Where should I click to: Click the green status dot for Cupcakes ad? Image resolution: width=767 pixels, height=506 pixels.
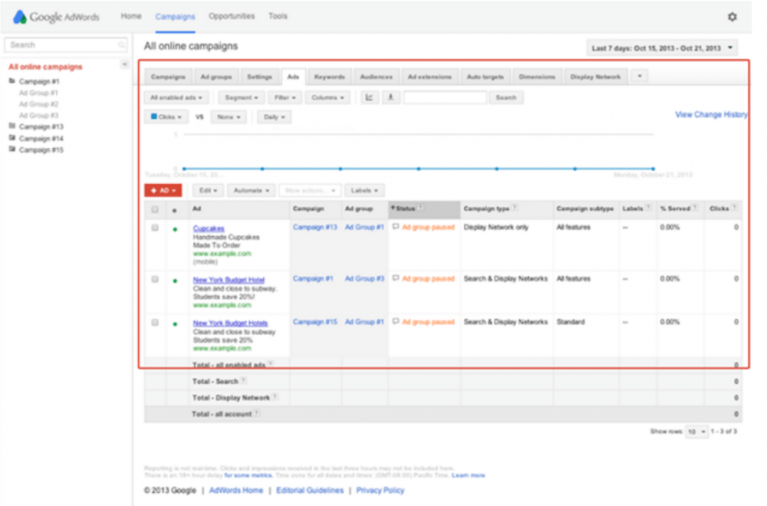point(175,229)
